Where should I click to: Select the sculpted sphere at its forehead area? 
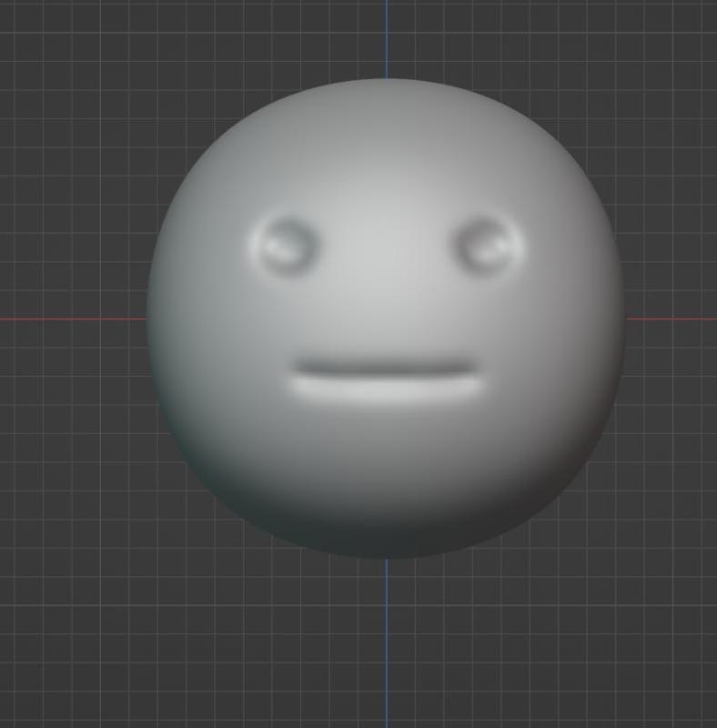pos(388,153)
